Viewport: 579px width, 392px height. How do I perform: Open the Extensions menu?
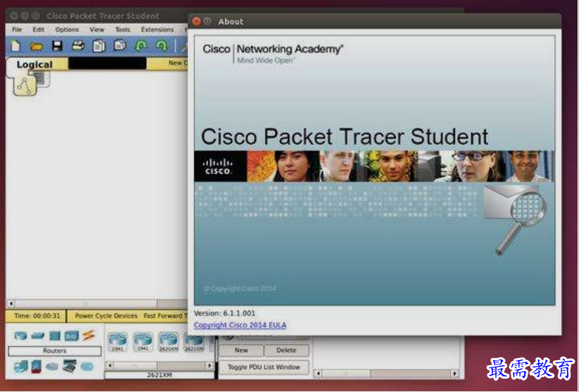(x=158, y=30)
